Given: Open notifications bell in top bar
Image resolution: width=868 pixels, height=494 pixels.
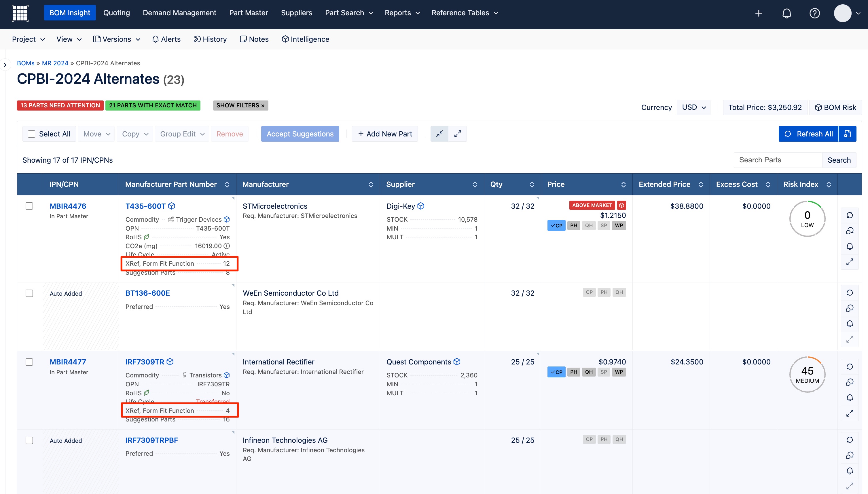Looking at the screenshot, I should pos(786,13).
